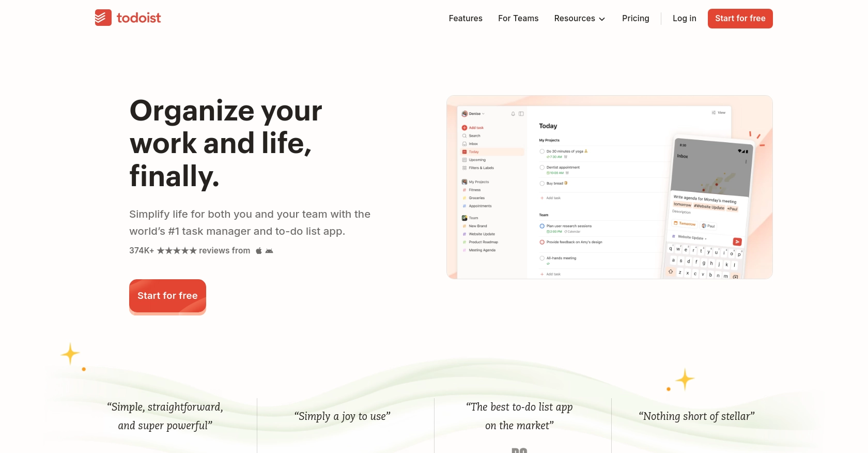Click the 374K+ reviews text

[x=190, y=251]
